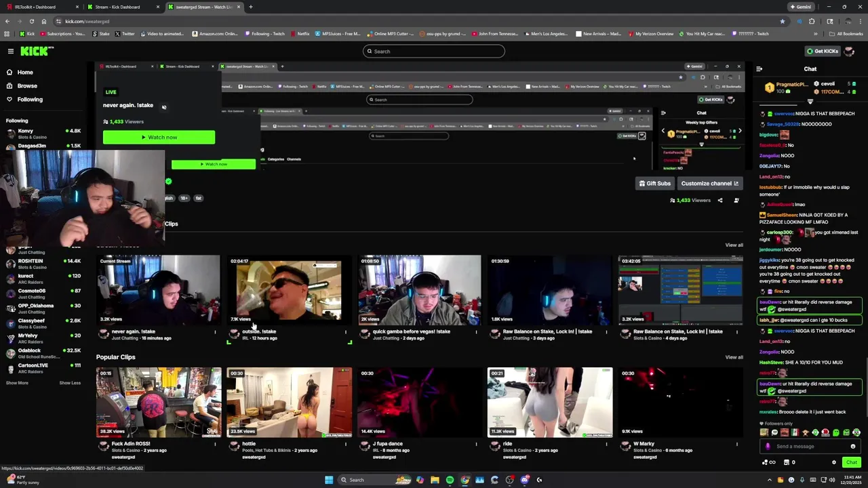
Task: Open ROSHTEIN channel in Following list
Action: click(x=42, y=264)
